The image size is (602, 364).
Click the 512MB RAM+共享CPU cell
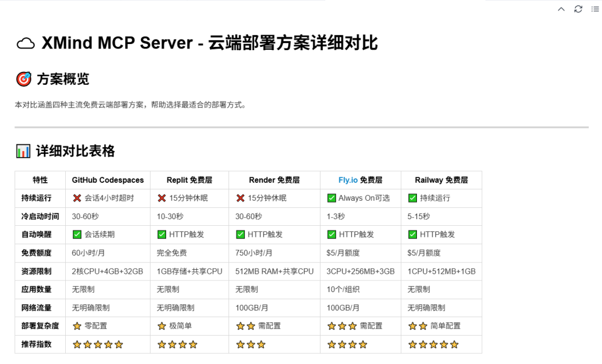point(274,271)
